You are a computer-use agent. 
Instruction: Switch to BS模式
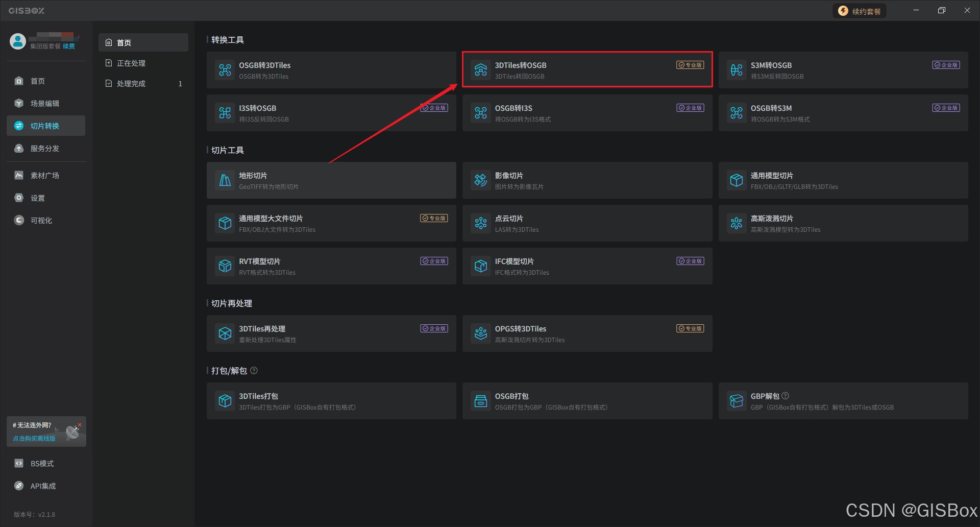pos(46,464)
